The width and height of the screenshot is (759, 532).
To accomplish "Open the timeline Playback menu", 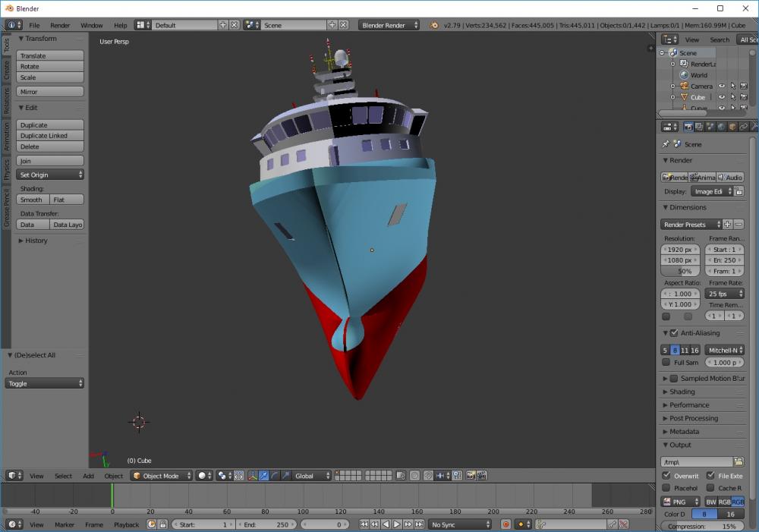I will point(126,524).
